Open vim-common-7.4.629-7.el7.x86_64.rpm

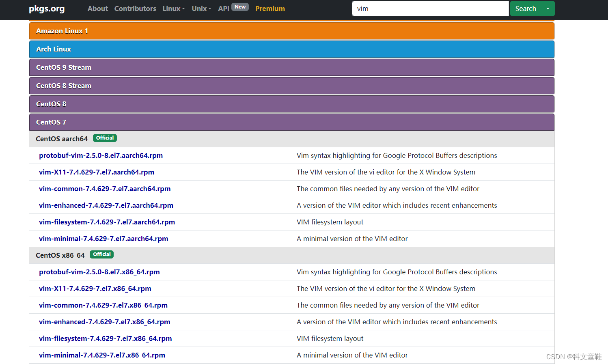click(x=103, y=305)
